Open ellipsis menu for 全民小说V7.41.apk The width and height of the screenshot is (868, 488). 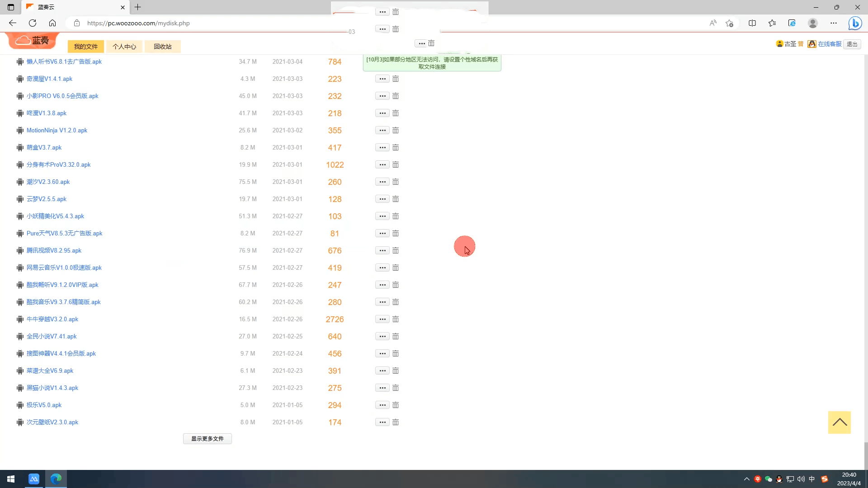[x=382, y=336]
